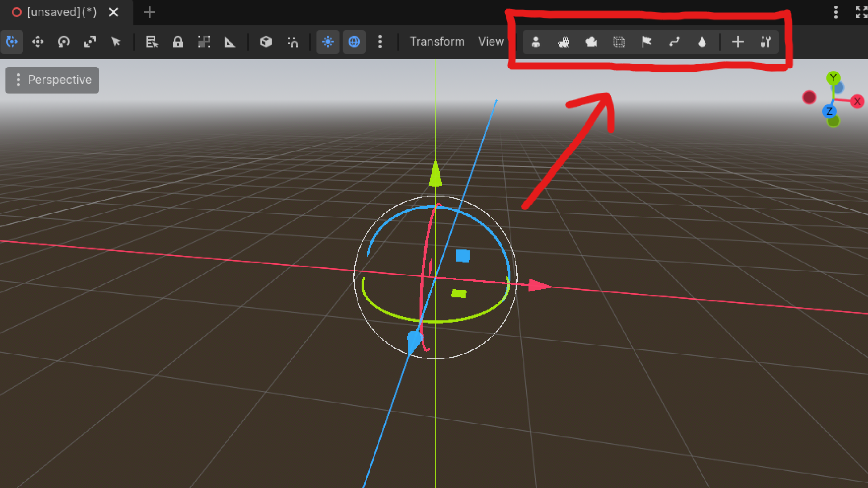Select the Move mode tool

[x=38, y=42]
